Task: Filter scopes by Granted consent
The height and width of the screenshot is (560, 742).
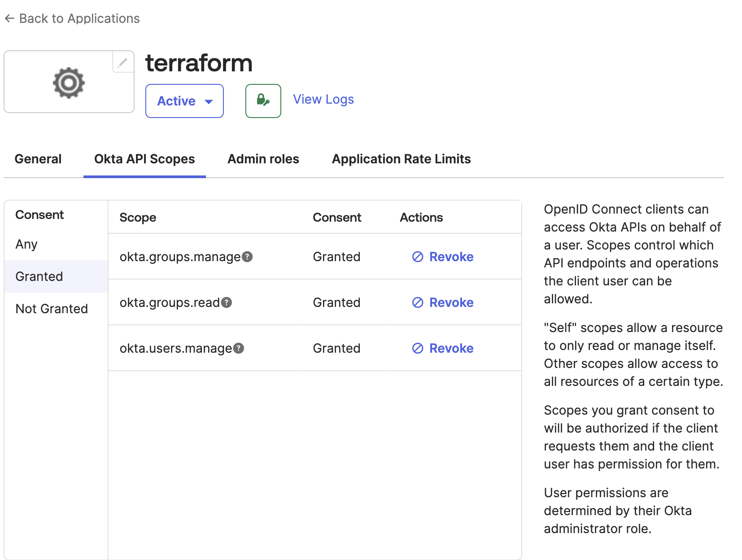Action: [56, 276]
